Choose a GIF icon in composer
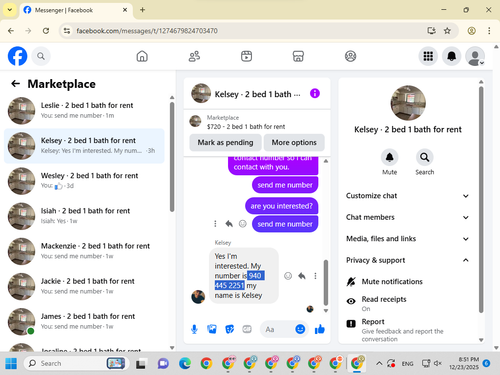500x375 pixels. tap(247, 329)
